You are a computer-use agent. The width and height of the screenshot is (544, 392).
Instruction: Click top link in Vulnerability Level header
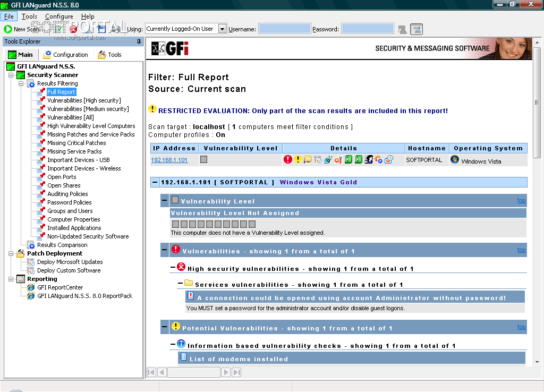pyautogui.click(x=521, y=200)
